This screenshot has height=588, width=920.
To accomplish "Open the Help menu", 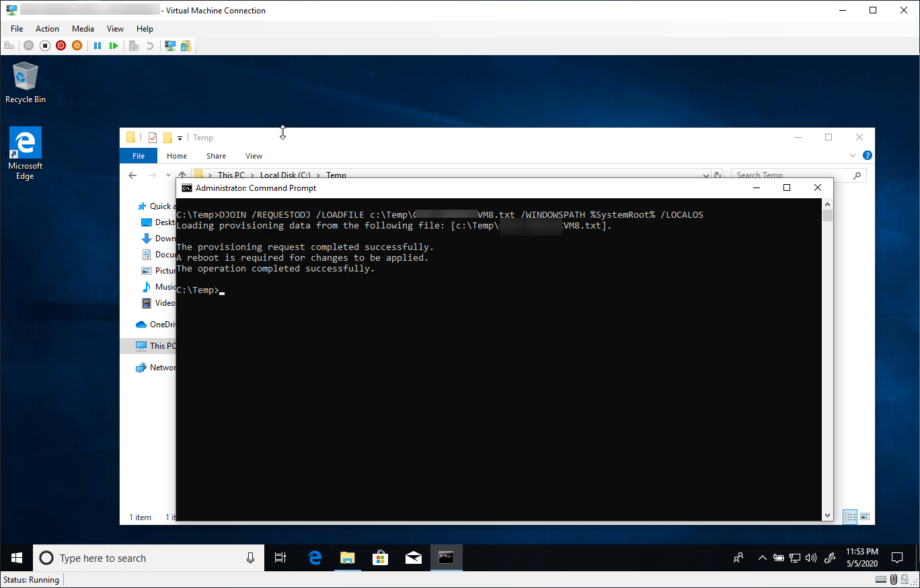I will point(145,29).
